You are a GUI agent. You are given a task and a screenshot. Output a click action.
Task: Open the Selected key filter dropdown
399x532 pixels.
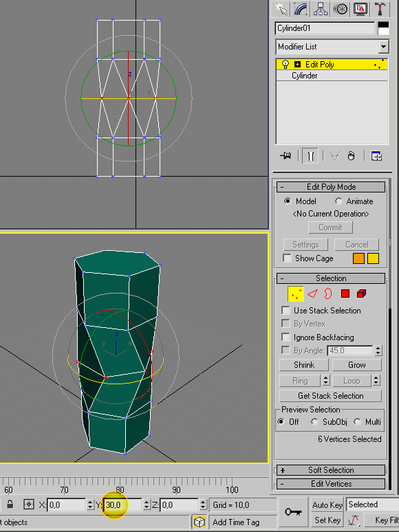point(372,505)
